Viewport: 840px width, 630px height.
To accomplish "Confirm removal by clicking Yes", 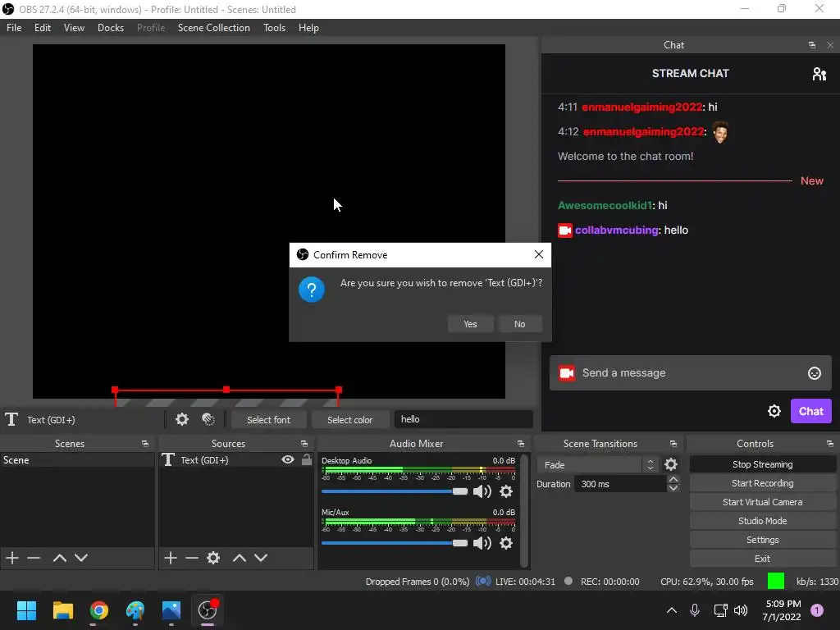I will tap(470, 324).
